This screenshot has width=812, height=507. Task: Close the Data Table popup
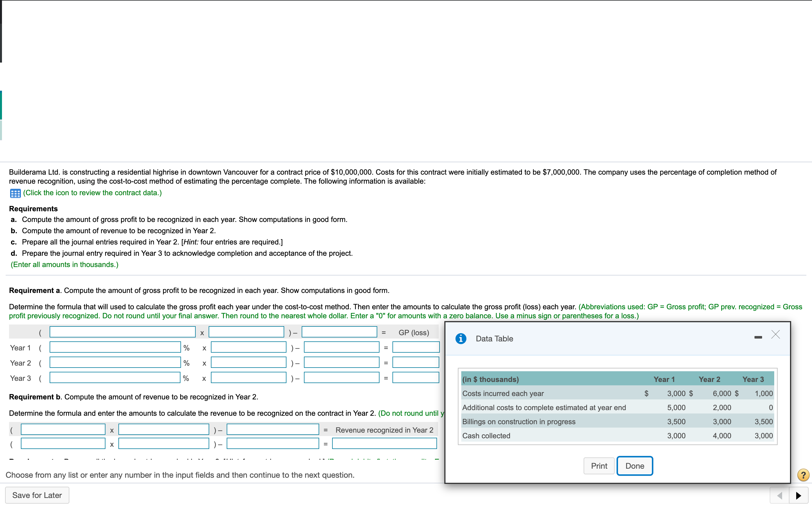[775, 334]
